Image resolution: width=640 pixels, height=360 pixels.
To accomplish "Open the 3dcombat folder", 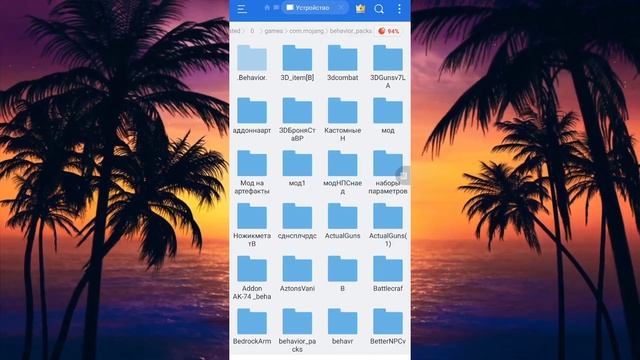I will tap(342, 63).
